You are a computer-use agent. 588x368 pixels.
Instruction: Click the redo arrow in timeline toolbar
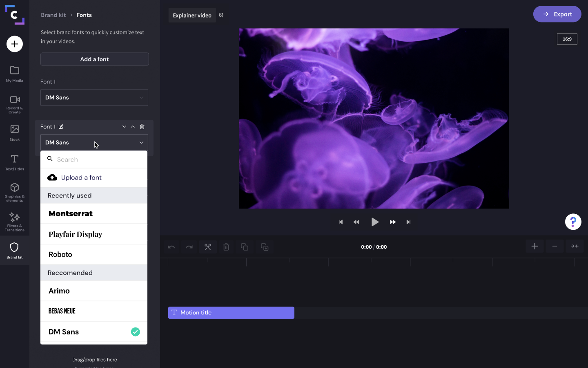(x=189, y=247)
